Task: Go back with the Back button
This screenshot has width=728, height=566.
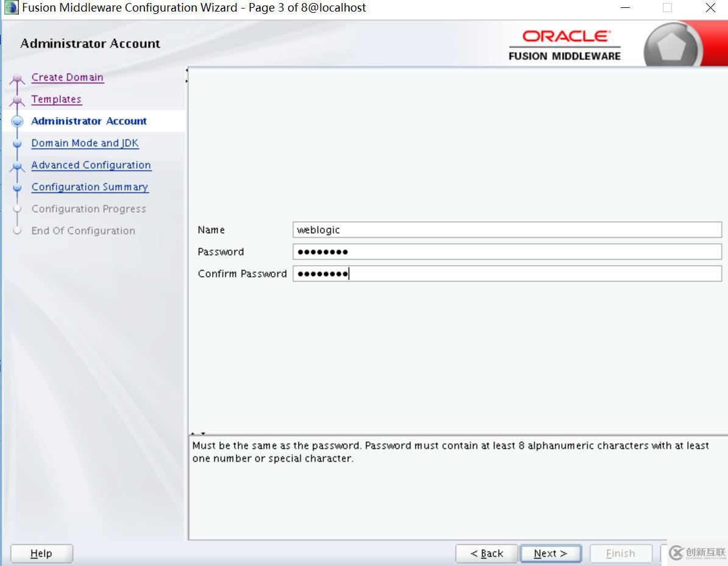Action: point(487,553)
